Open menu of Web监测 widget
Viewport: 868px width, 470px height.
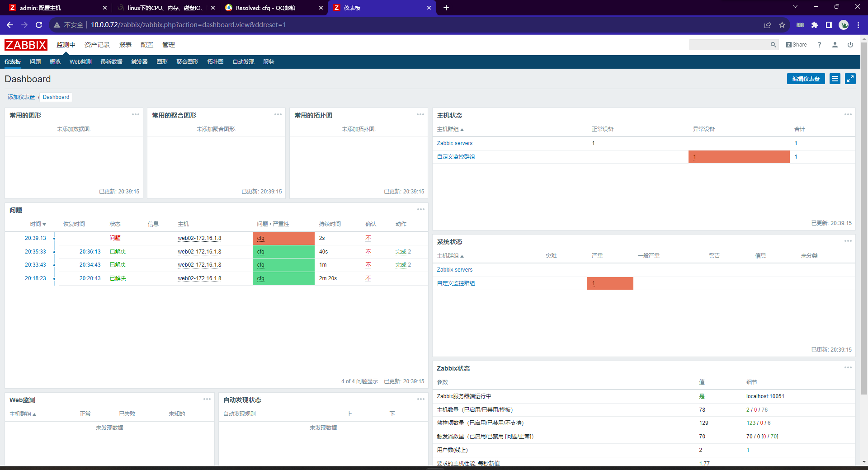click(x=207, y=399)
